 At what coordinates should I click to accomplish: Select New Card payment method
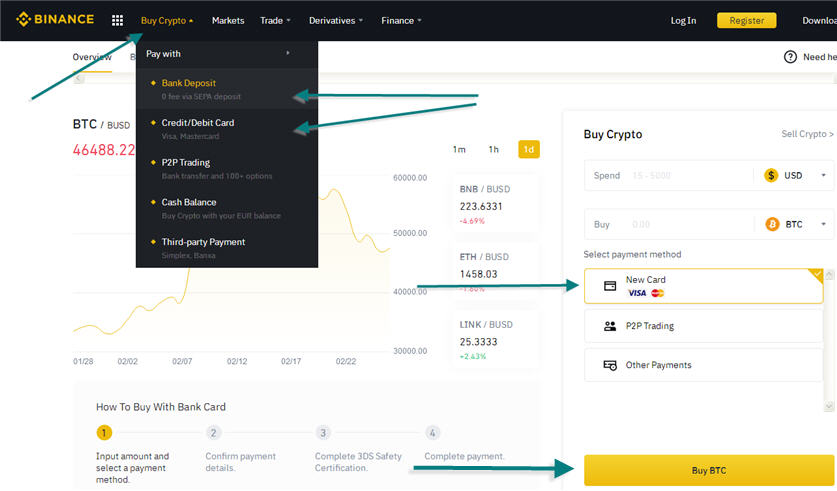click(x=704, y=286)
